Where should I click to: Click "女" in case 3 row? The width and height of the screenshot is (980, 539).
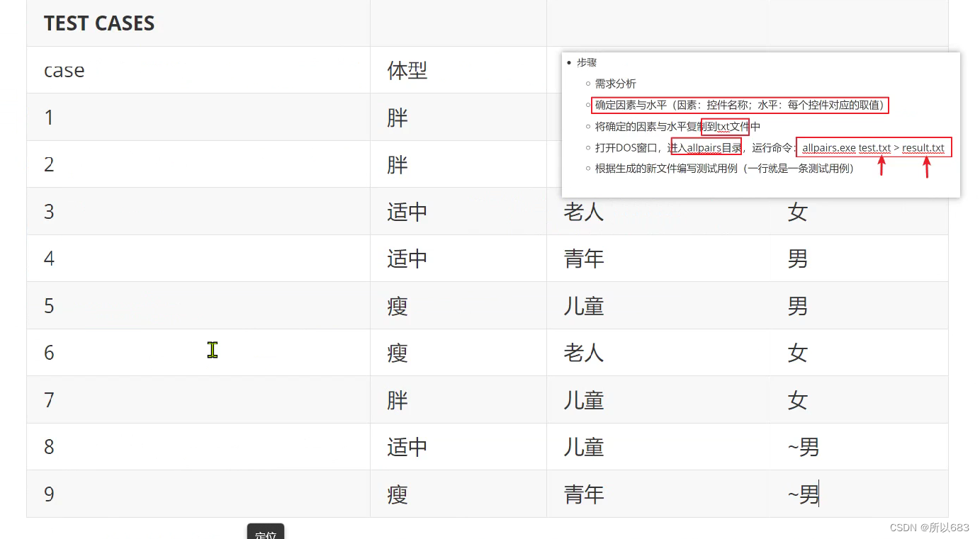pos(798,212)
